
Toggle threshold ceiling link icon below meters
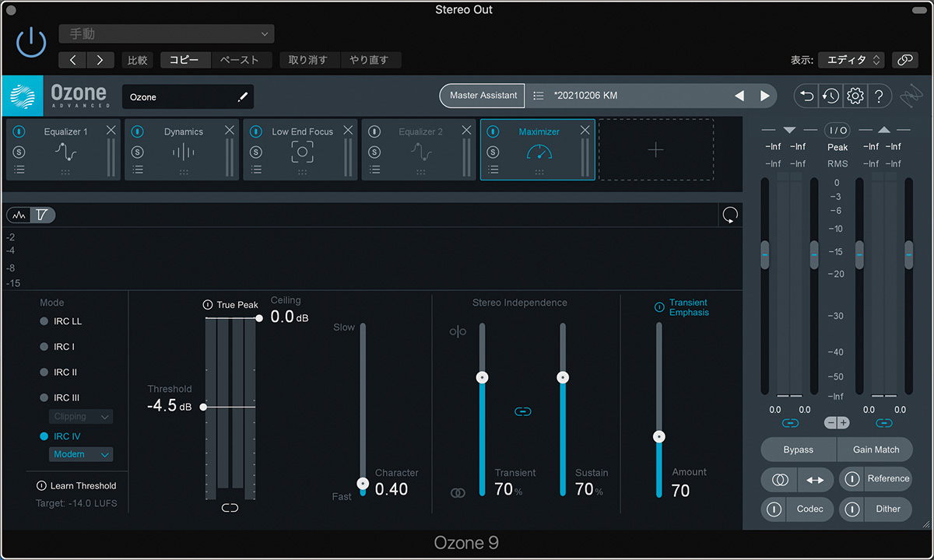tap(230, 508)
